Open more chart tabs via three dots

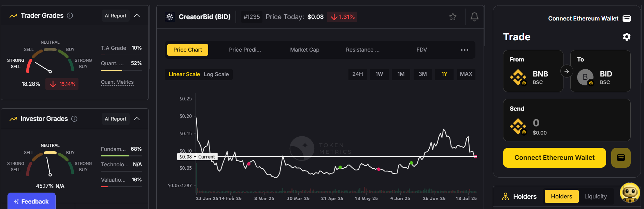tap(464, 50)
